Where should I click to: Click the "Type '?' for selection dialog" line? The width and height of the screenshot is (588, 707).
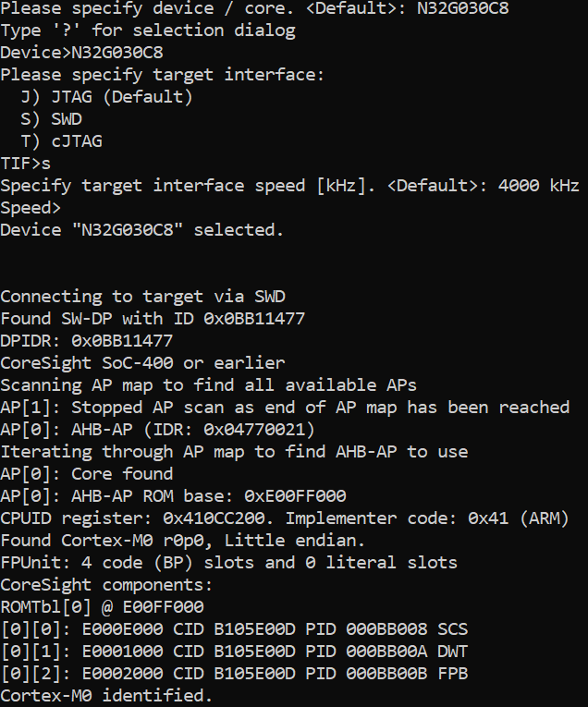(x=148, y=30)
